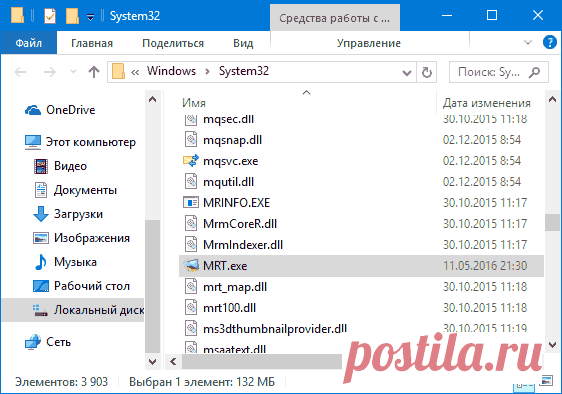Screen dimensions: 562x394
Task: Sort by the Имя column header
Action: (194, 103)
